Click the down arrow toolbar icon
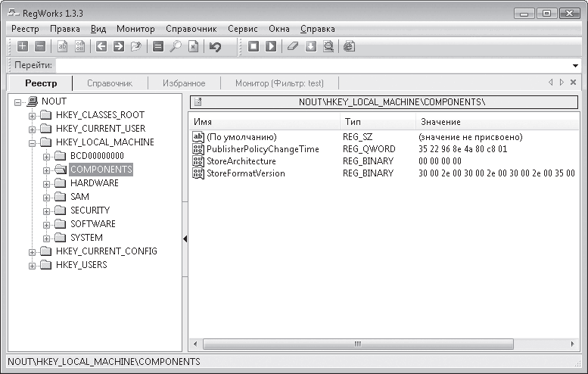Image resolution: width=588 pixels, height=374 pixels. pyautogui.click(x=310, y=46)
